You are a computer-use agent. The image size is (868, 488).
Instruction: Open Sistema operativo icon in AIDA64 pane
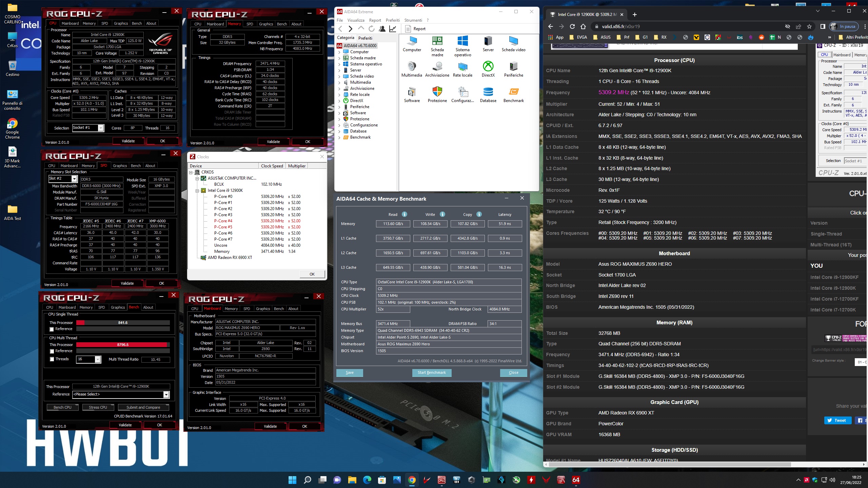tap(462, 46)
